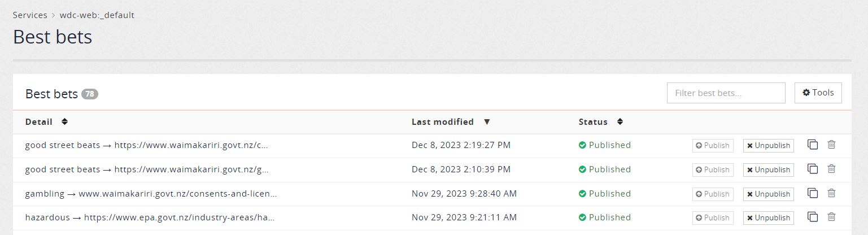Image resolution: width=868 pixels, height=235 pixels.
Task: Unpublish the gambling best bet
Action: coord(768,194)
